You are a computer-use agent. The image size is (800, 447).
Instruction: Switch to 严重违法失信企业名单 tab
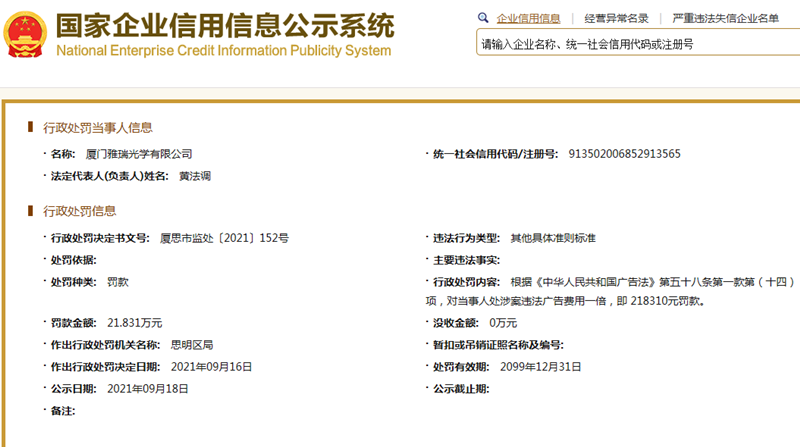tap(725, 18)
